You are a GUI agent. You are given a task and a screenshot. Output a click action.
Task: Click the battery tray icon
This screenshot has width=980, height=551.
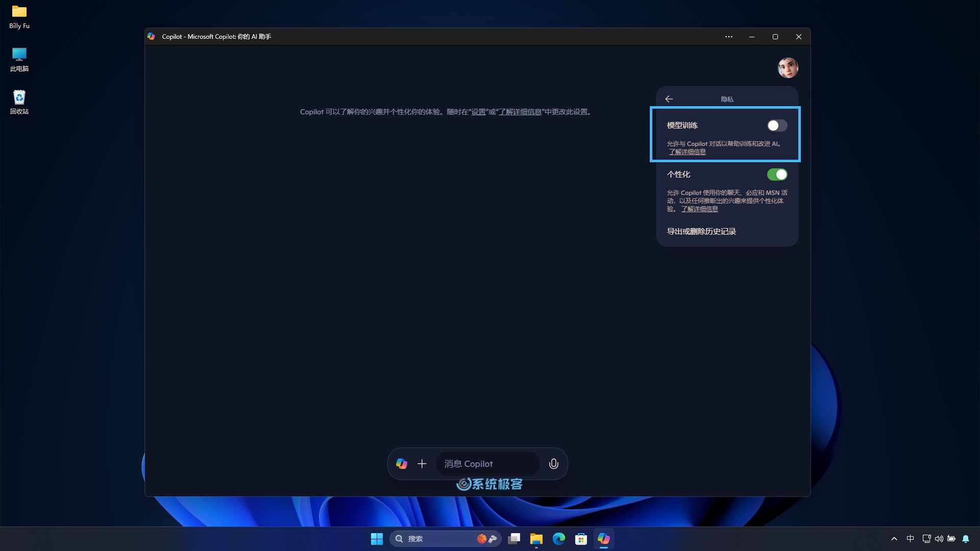(x=951, y=539)
